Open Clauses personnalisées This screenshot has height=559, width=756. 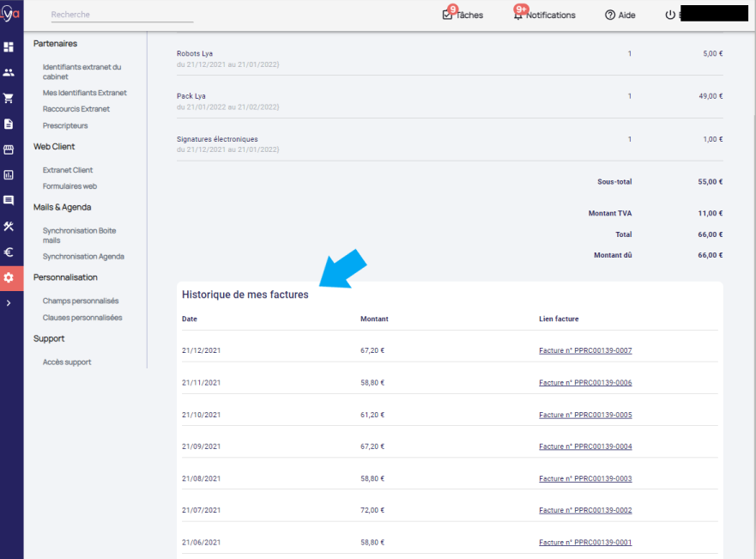[x=82, y=318]
